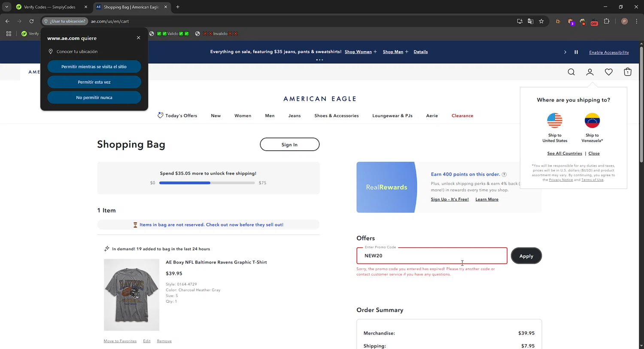Click Permitir mientras se visita el sitio
The width and height of the screenshot is (644, 349).
pos(94,67)
